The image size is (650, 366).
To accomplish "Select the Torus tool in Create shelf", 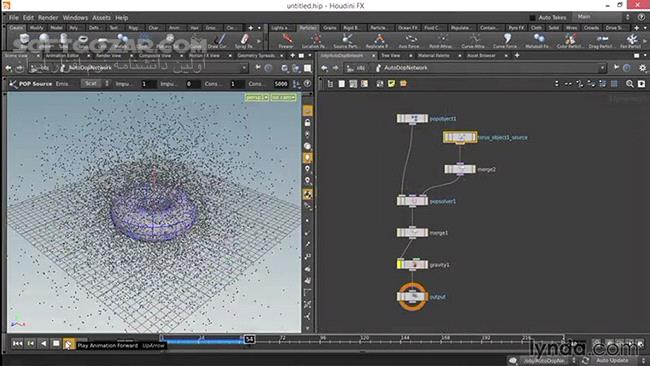I will tap(83, 41).
